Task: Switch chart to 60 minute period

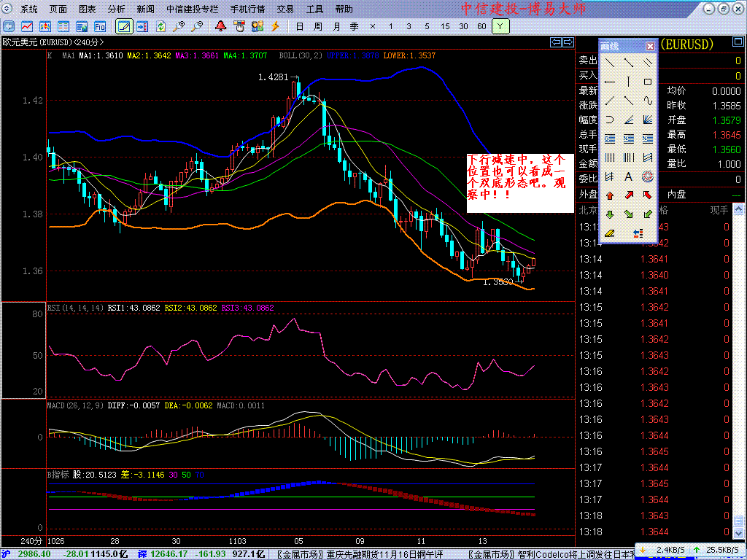Action: [x=481, y=26]
